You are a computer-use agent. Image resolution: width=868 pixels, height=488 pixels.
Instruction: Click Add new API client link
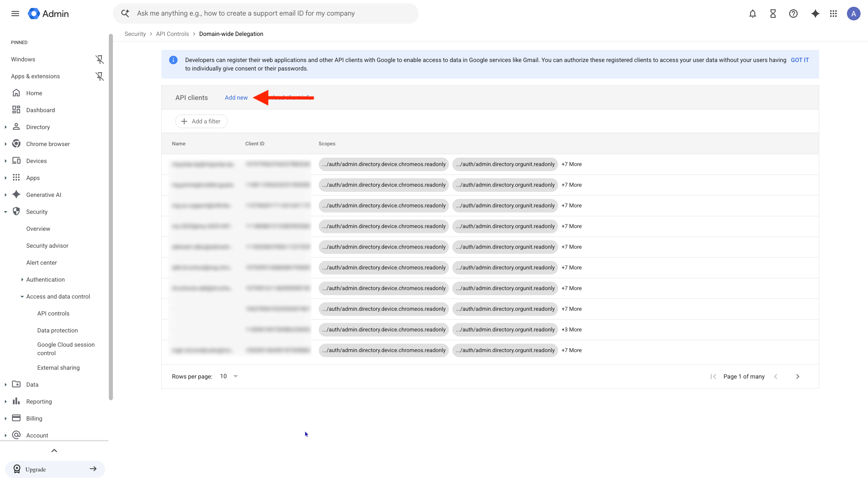pos(236,98)
